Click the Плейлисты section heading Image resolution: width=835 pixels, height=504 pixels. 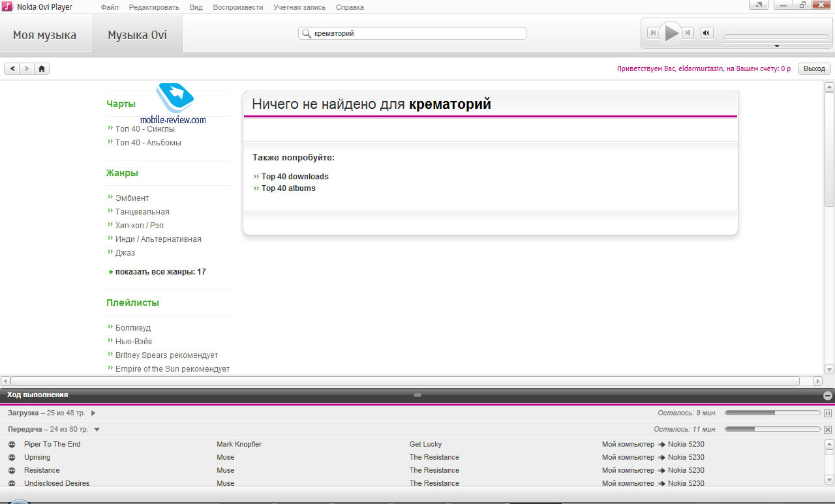[132, 303]
